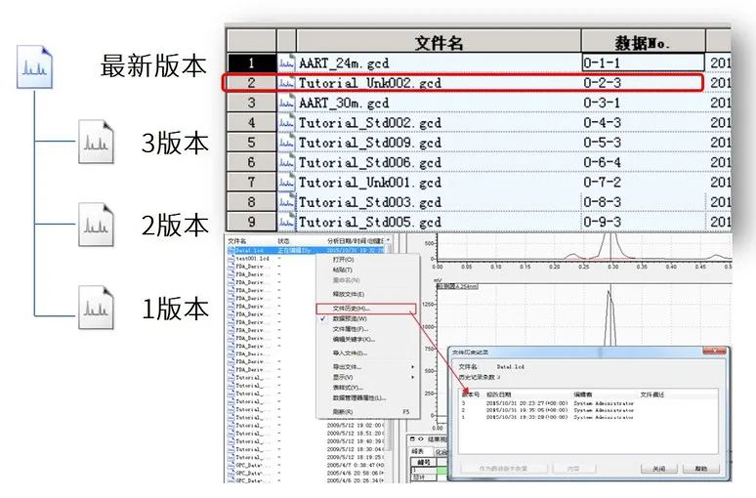
Task: Select row header number 9 in table
Action: (251, 222)
